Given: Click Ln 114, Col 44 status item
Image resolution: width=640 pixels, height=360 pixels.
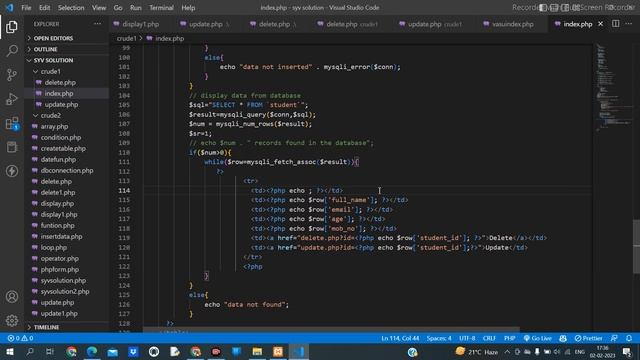Looking at the screenshot, I should (x=400, y=338).
